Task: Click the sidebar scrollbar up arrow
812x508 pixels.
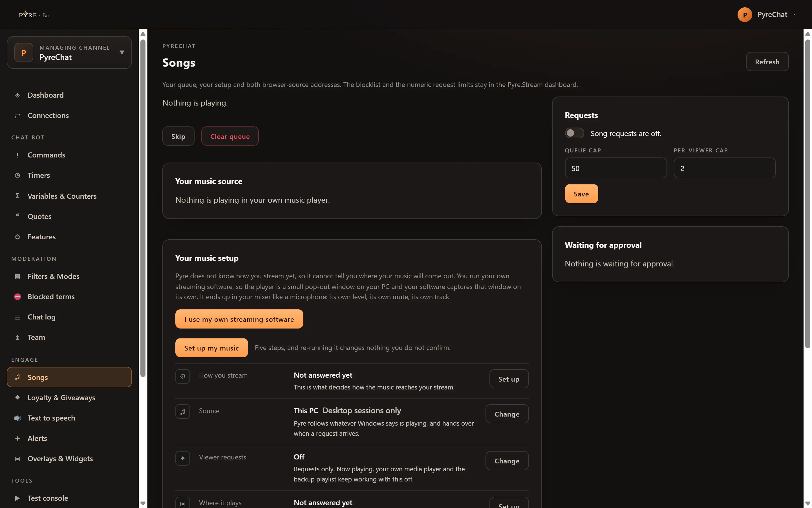Action: tap(143, 34)
